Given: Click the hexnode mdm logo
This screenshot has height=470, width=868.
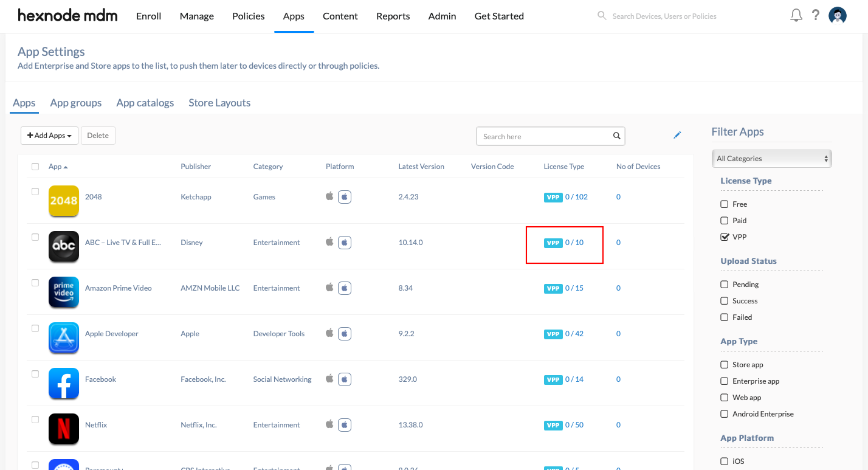Looking at the screenshot, I should pos(67,16).
